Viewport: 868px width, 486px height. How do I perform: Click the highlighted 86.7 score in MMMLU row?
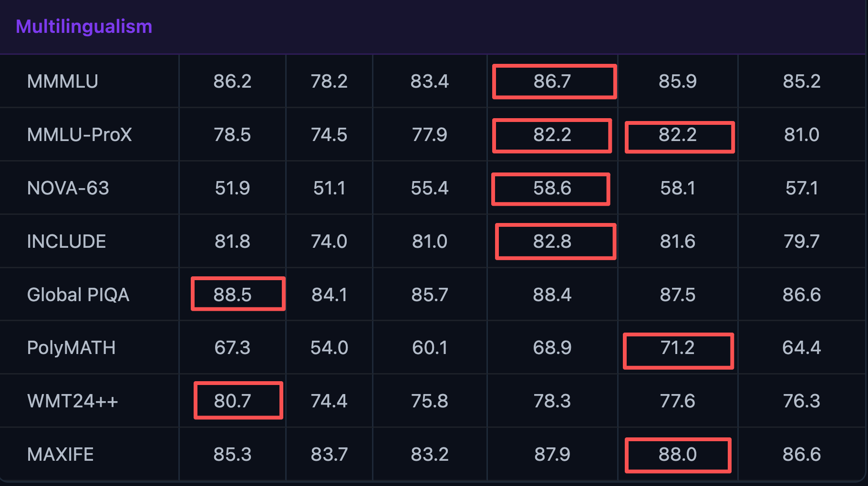click(x=552, y=81)
